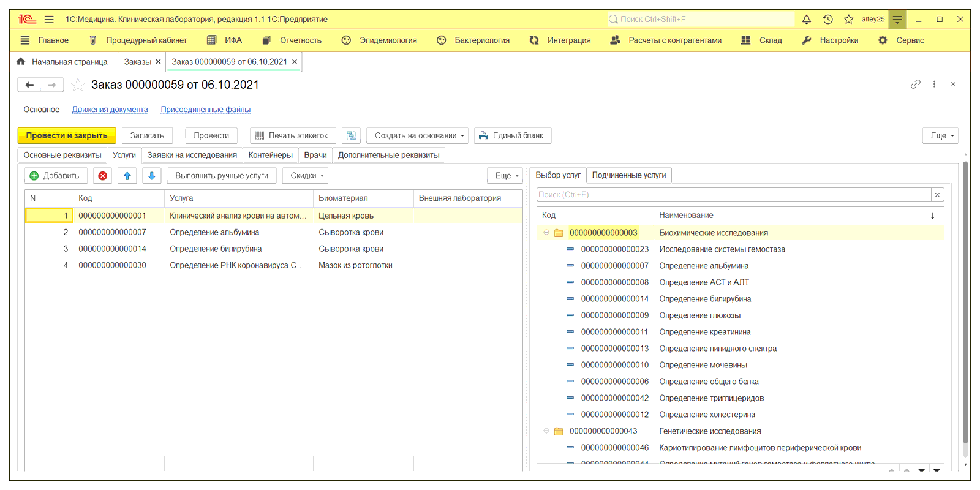Close the Заказ 000000059 tab

[x=295, y=62]
